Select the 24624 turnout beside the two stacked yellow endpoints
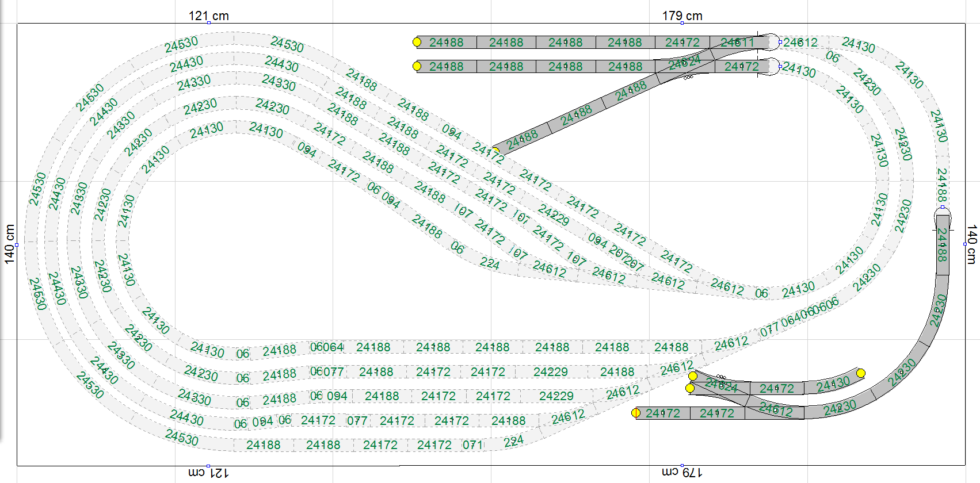The height and width of the screenshot is (483, 980). tap(720, 385)
